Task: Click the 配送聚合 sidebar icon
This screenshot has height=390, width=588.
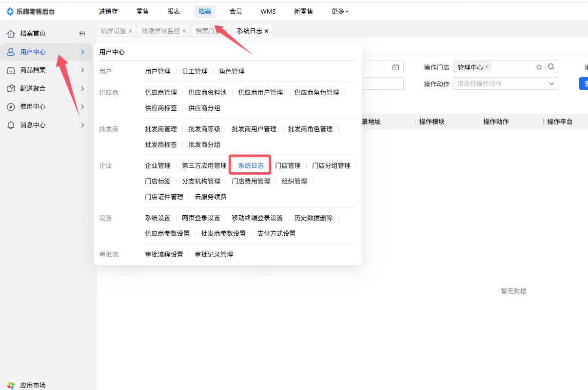Action: [x=11, y=88]
